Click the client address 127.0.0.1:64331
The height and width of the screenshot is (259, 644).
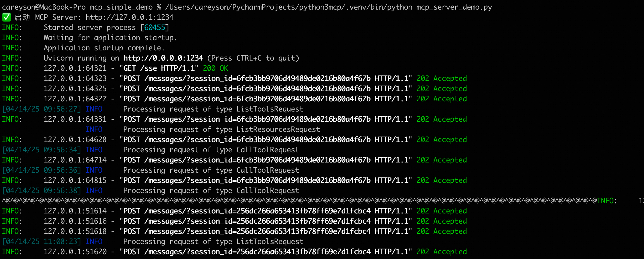point(75,119)
